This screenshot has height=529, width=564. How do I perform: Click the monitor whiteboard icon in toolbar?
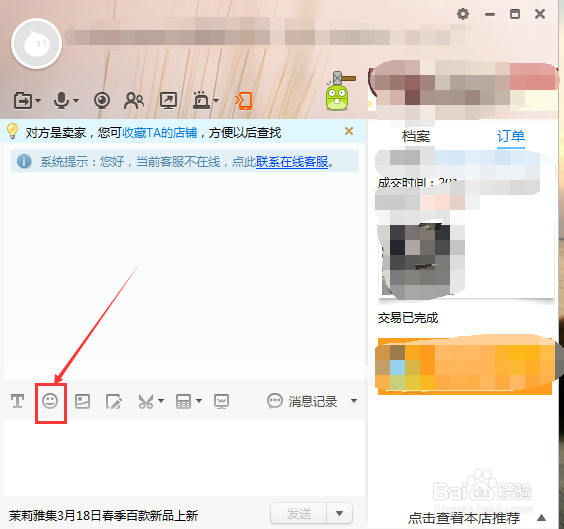(x=221, y=401)
